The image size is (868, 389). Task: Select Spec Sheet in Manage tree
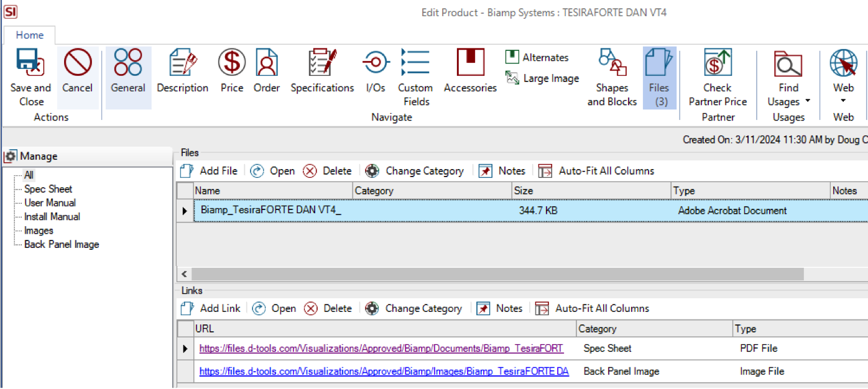pyautogui.click(x=48, y=189)
